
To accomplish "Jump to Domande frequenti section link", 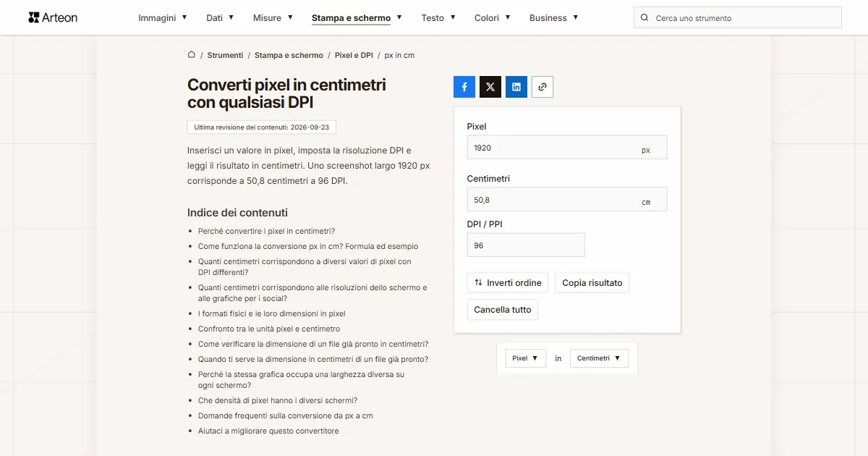I will coord(286,416).
